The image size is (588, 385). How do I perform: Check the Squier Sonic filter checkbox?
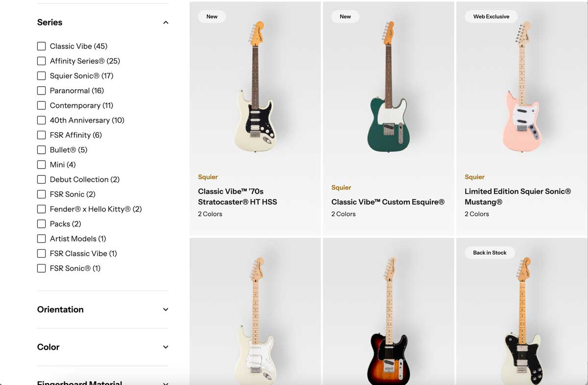[x=41, y=75]
